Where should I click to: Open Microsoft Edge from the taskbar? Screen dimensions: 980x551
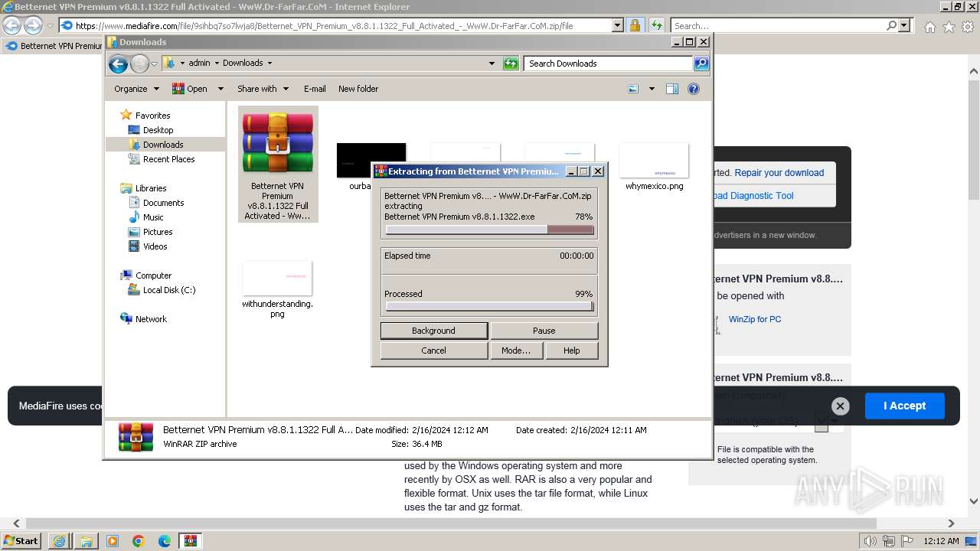tap(165, 541)
